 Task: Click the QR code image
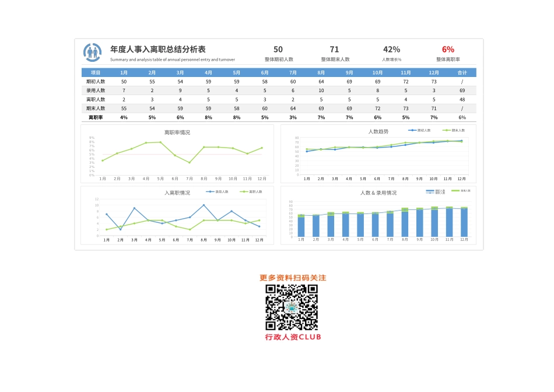click(292, 307)
